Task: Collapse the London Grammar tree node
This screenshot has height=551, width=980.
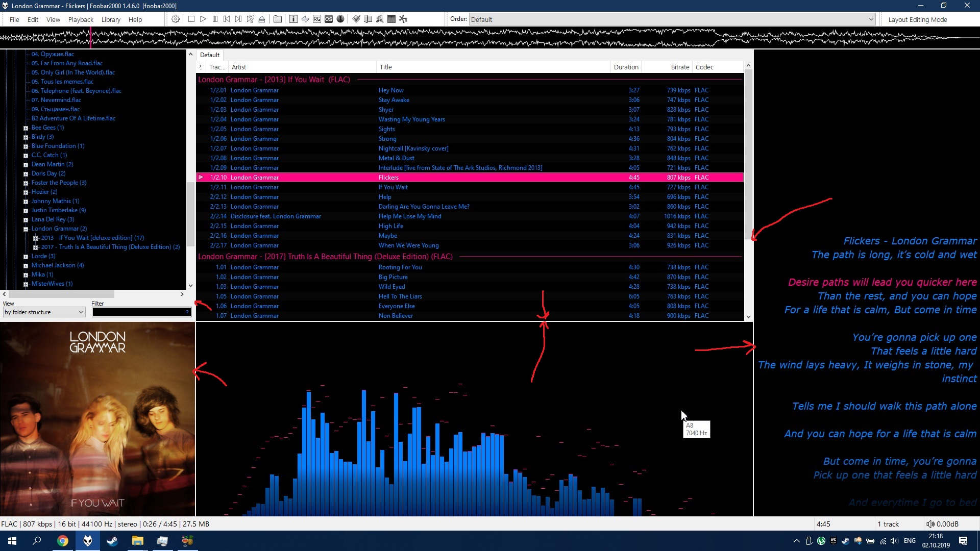Action: (x=26, y=229)
